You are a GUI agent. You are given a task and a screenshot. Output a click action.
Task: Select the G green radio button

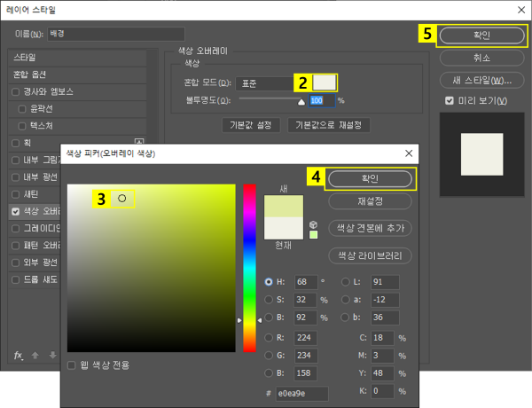coord(269,356)
